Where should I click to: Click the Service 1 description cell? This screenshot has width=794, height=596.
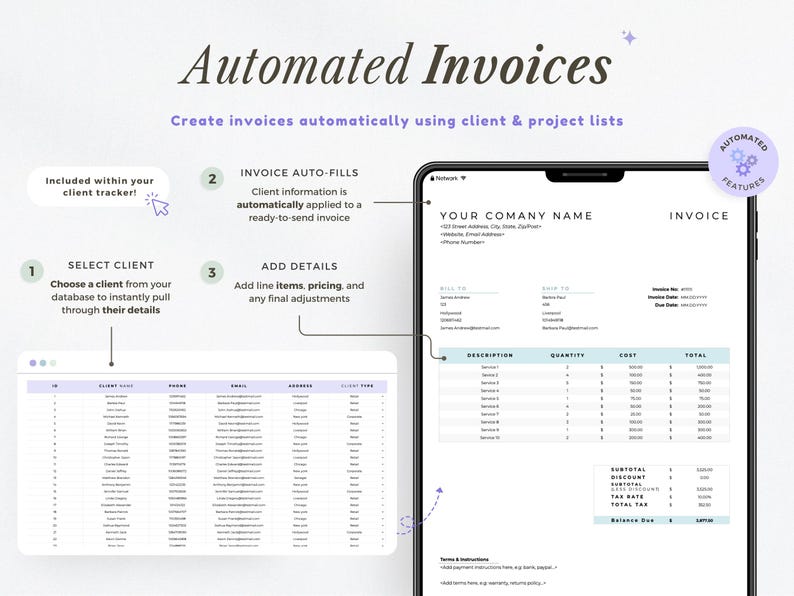pos(490,367)
